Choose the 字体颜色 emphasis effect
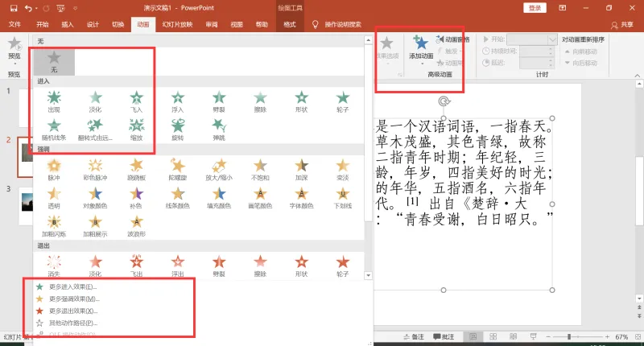Image resolution: width=644 pixels, height=346 pixels. pos(301,198)
